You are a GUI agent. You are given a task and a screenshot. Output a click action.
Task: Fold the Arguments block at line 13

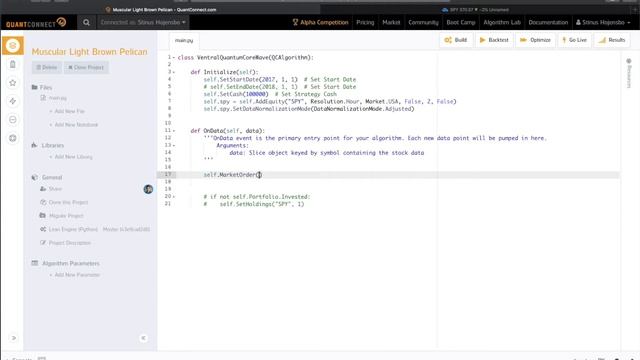click(x=174, y=145)
